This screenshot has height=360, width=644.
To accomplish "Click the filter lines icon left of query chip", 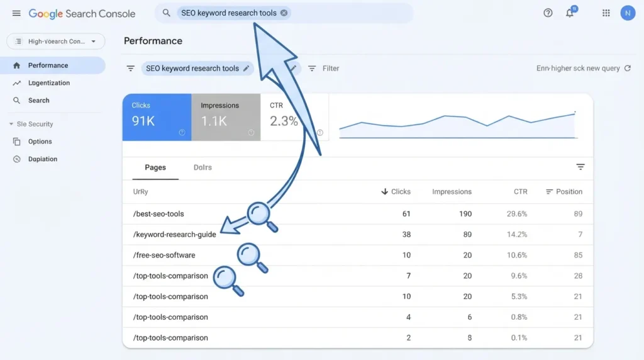I will click(131, 69).
